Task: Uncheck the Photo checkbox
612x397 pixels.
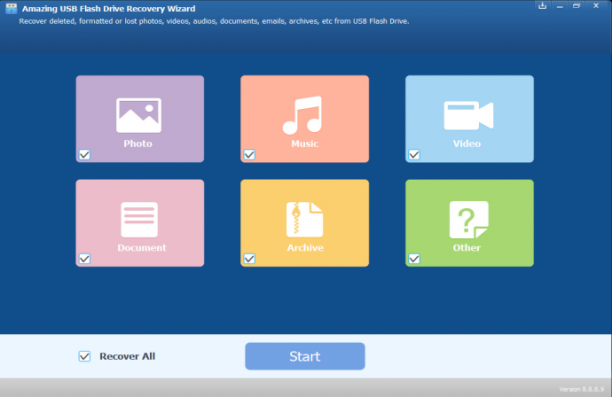Action: (85, 155)
